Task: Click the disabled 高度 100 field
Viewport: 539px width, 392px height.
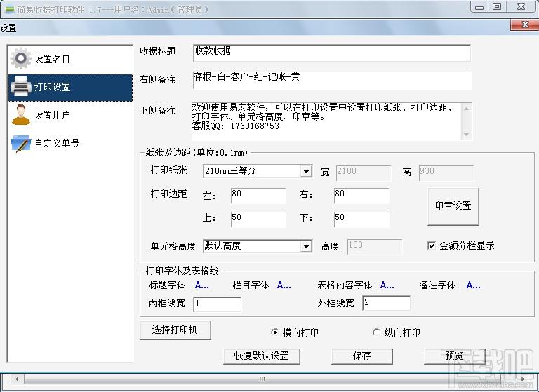Action: (x=374, y=247)
